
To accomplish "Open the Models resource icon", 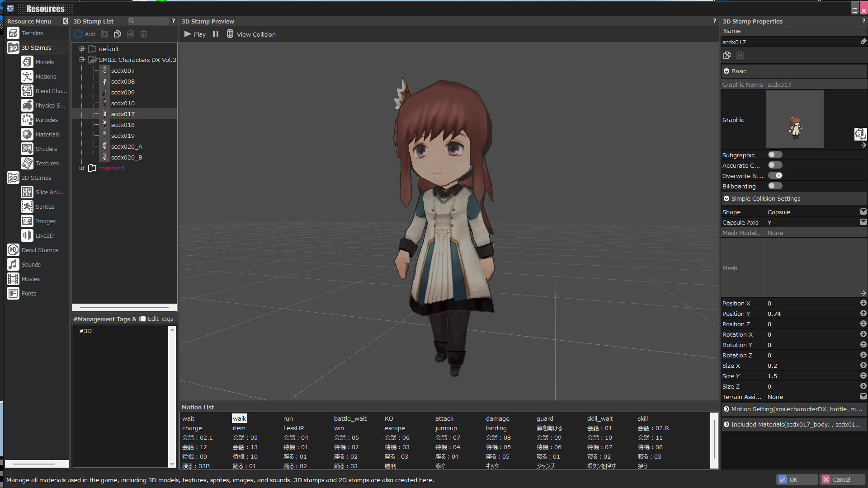I will 27,62.
